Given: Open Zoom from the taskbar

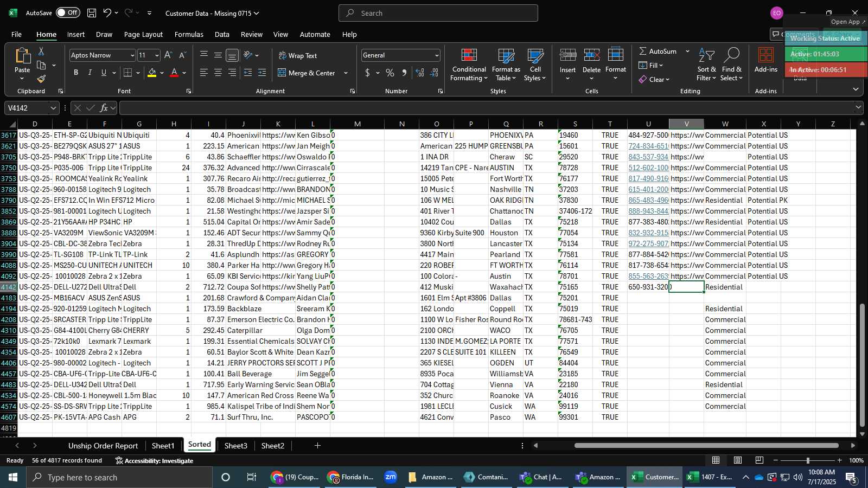Looking at the screenshot, I should (x=391, y=477).
